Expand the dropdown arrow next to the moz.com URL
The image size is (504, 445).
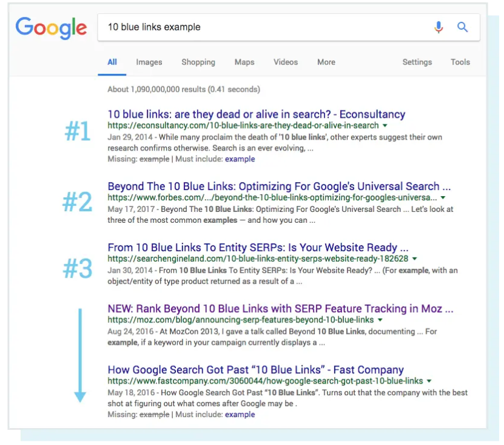point(380,320)
